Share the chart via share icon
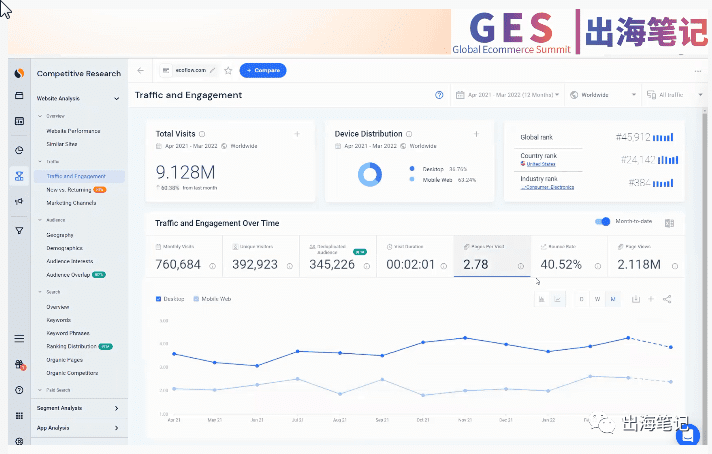This screenshot has height=454, width=712. click(x=667, y=299)
